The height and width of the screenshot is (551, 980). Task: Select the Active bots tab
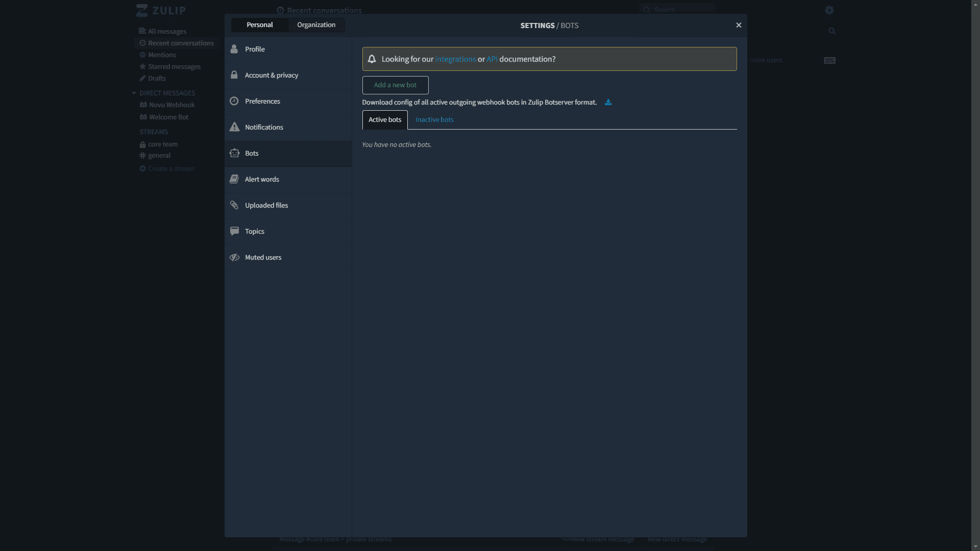point(385,120)
